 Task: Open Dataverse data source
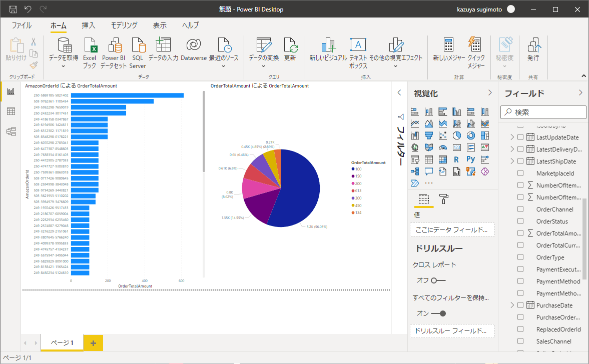click(x=193, y=50)
